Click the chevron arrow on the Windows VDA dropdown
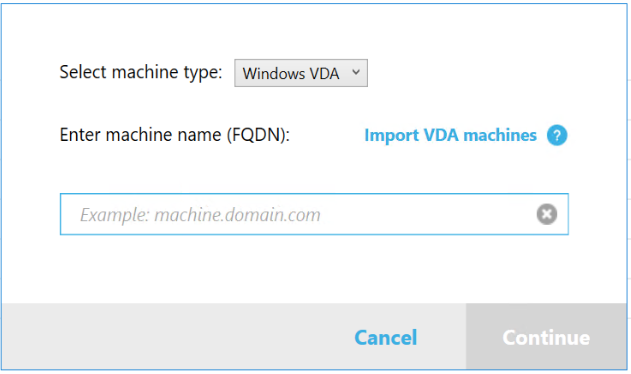This screenshot has width=631, height=374. click(x=356, y=72)
